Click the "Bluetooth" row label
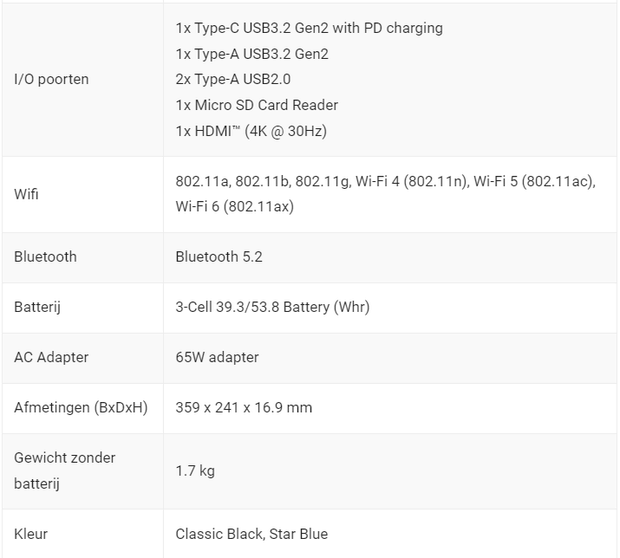The width and height of the screenshot is (620, 558). (45, 257)
